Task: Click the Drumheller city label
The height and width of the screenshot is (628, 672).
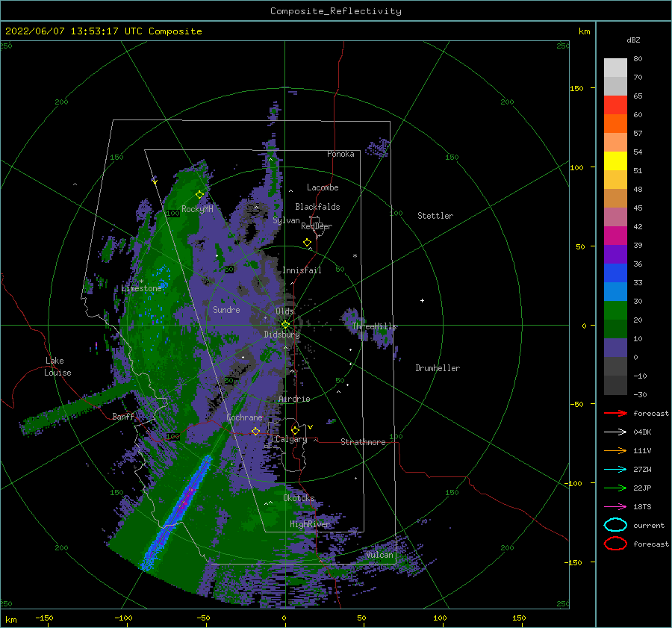Action: tap(438, 368)
